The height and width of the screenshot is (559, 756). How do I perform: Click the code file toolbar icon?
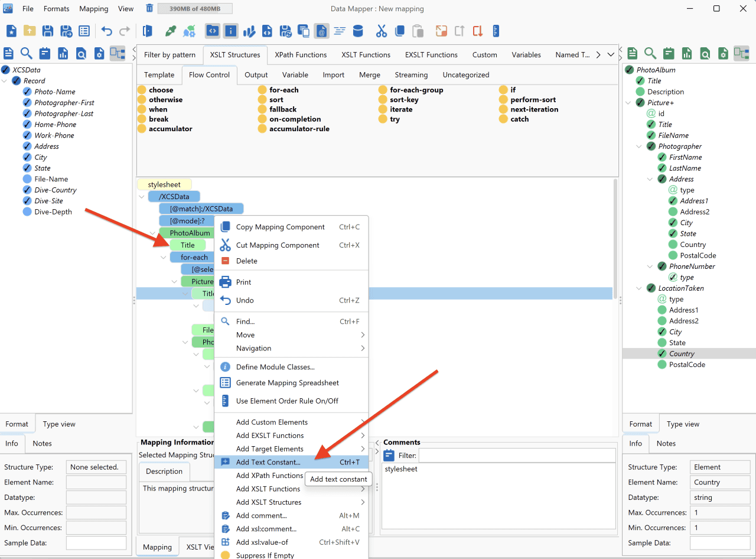(x=268, y=31)
